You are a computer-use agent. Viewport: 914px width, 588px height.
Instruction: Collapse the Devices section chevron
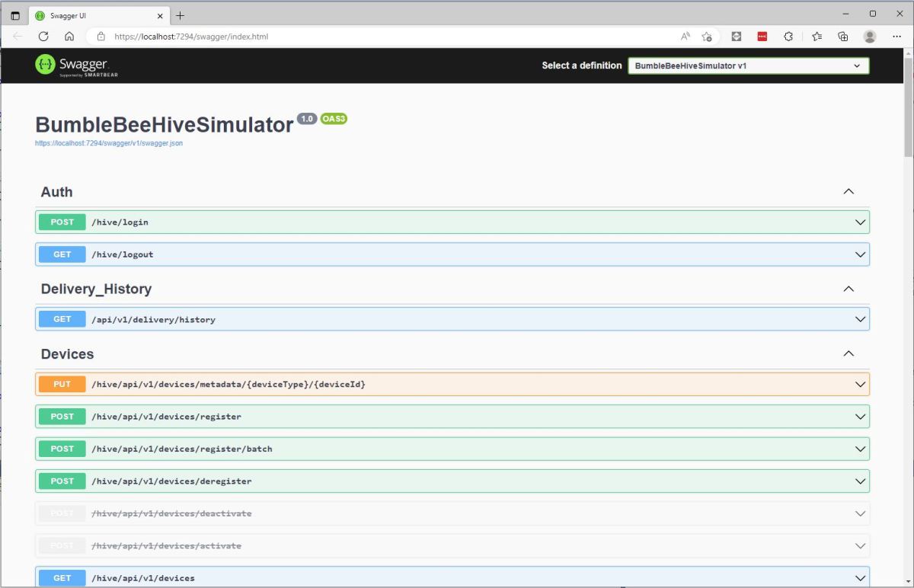click(848, 353)
